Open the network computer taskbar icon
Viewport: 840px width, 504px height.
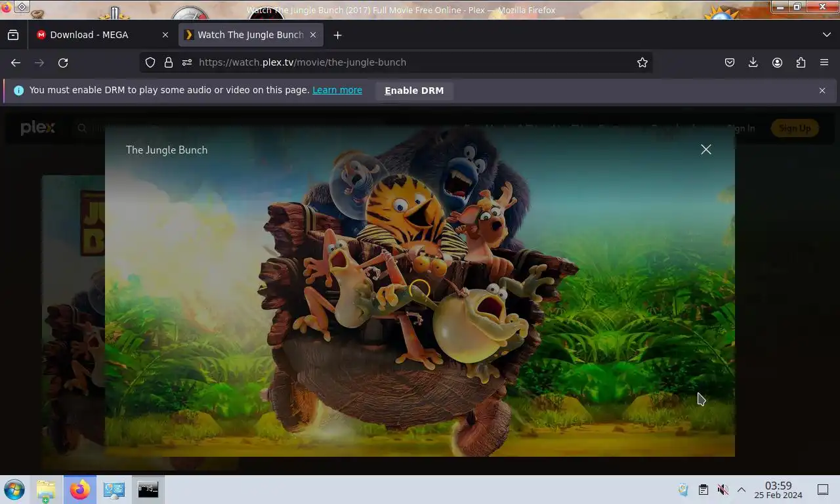(114, 490)
